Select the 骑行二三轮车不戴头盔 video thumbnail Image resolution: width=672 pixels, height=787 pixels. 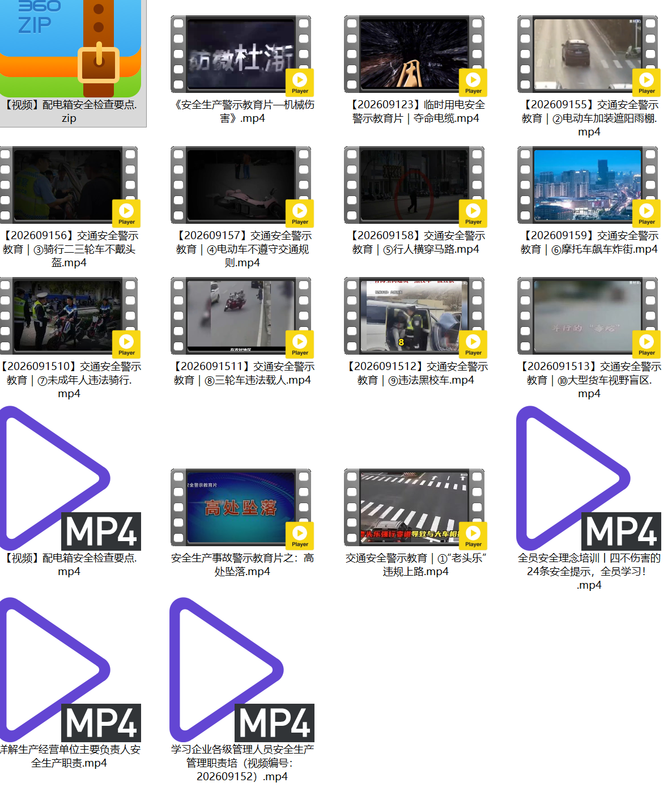(x=69, y=185)
